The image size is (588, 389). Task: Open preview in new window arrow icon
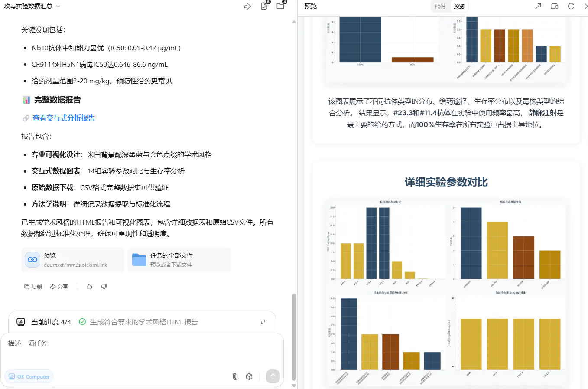(538, 6)
